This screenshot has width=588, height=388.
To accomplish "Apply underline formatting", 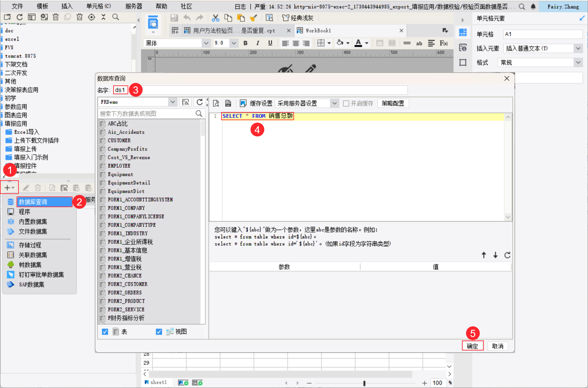I will [270, 43].
